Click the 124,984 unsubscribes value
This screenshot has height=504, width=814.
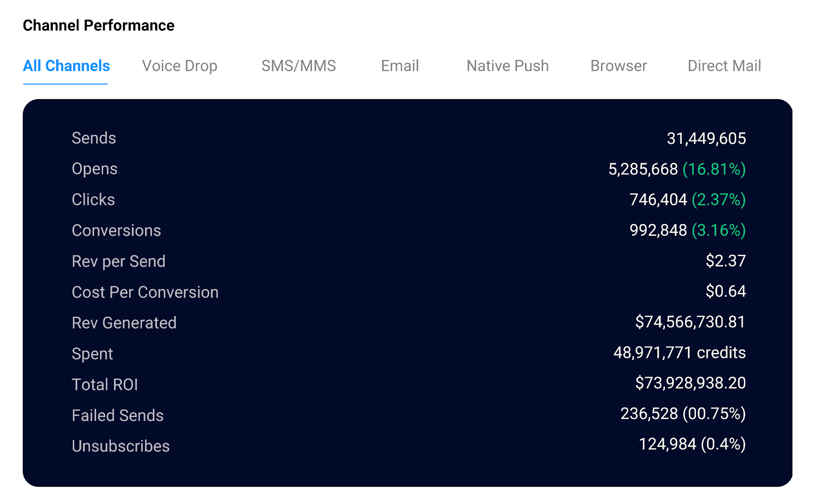coord(667,444)
